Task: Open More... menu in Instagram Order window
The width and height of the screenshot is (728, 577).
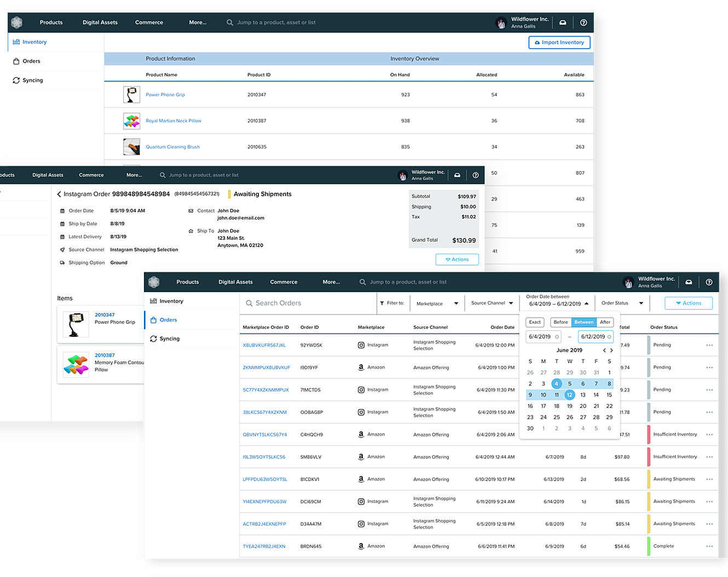Action: pos(134,175)
